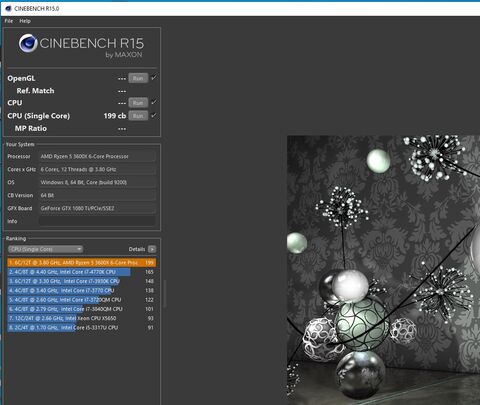Viewport: 480px width, 405px height.
Task: Click the Details arrow button
Action: click(152, 249)
